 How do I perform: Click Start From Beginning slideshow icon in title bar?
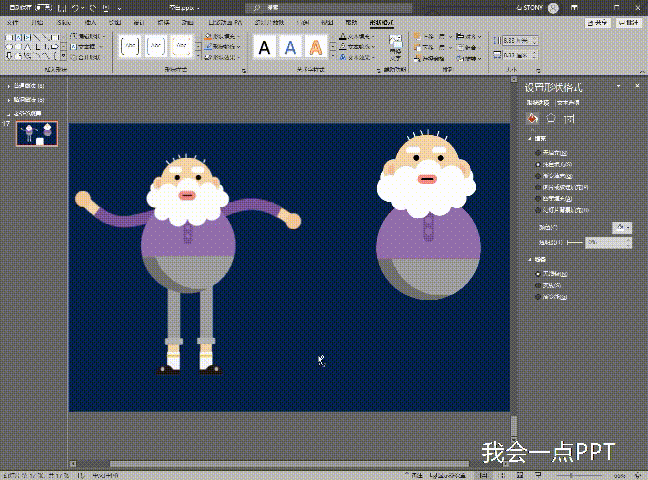[106, 8]
